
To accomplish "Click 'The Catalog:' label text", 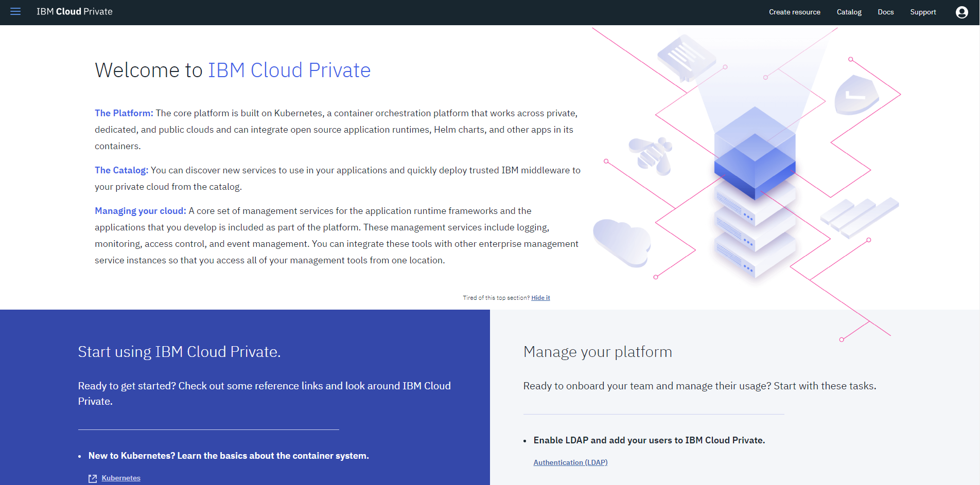I will (x=121, y=170).
